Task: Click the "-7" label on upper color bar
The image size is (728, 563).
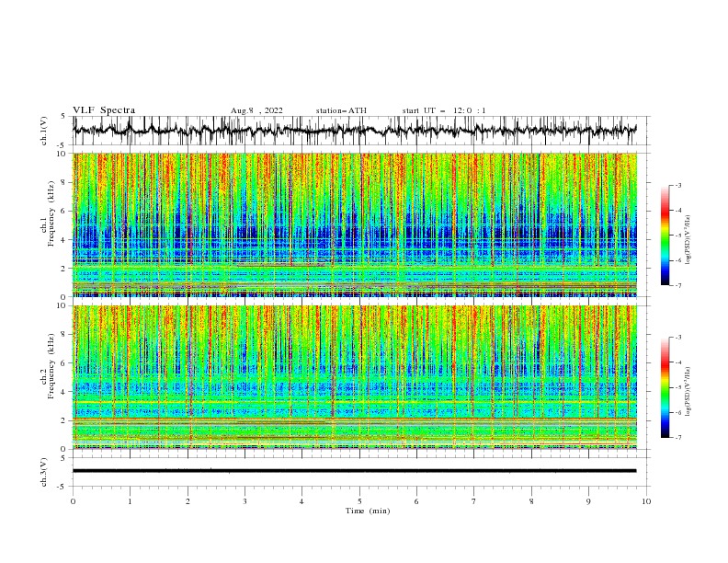Action: [678, 285]
